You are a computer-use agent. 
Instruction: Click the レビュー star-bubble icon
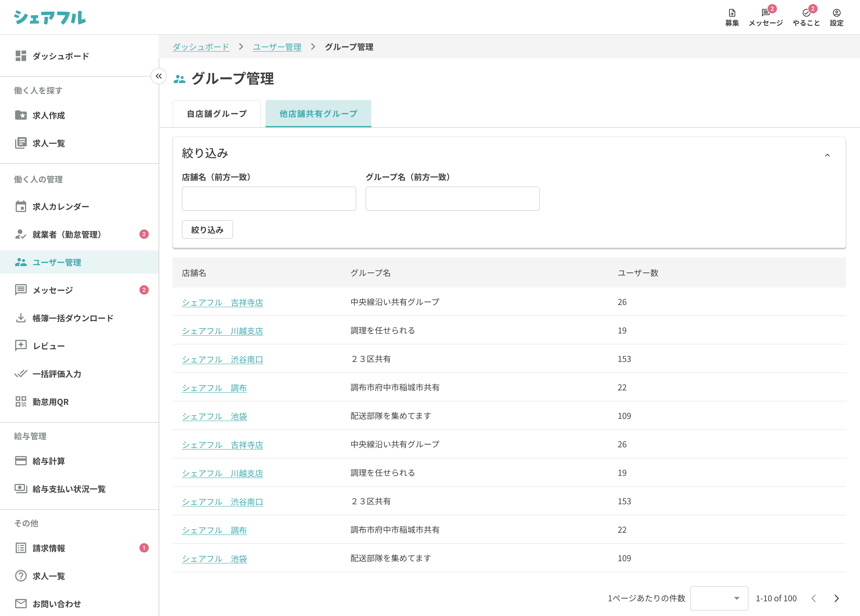(21, 345)
